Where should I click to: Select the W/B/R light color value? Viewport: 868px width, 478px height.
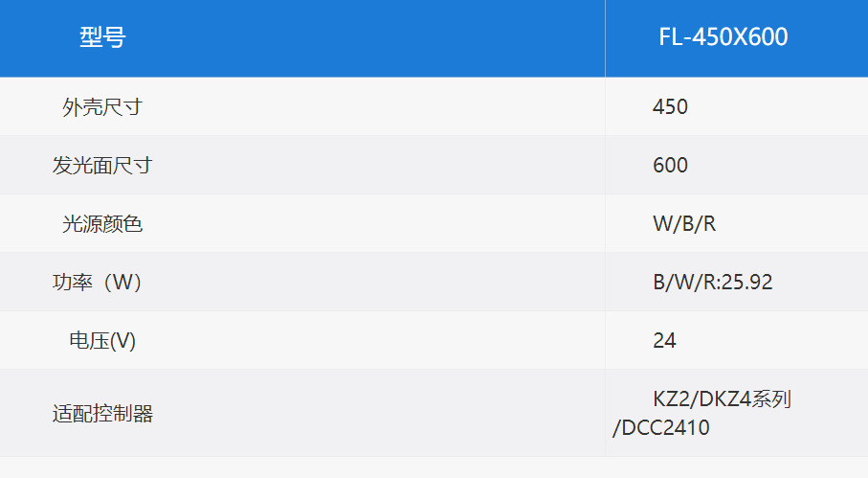click(x=684, y=224)
